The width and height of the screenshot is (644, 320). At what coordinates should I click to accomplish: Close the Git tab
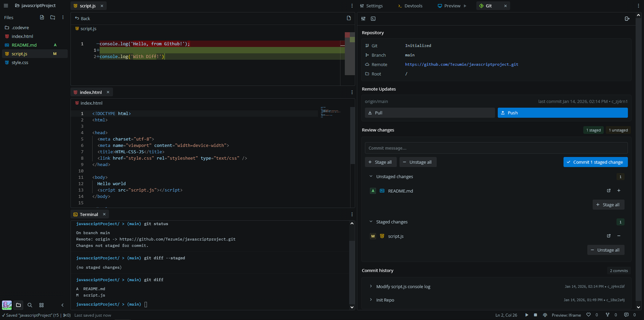coord(505,6)
